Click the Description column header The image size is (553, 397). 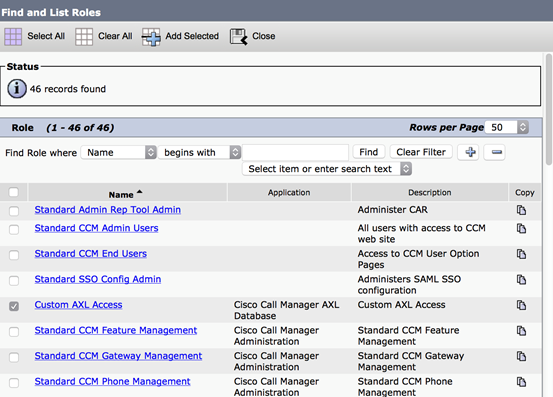click(430, 193)
